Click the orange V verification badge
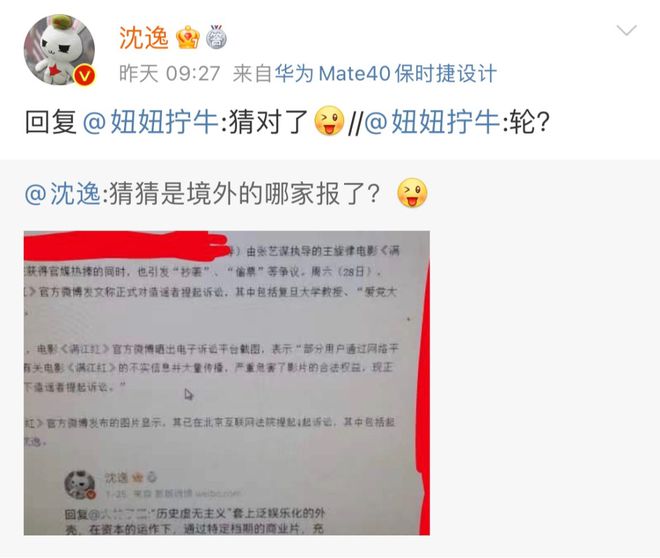The width and height of the screenshot is (660, 558). (x=85, y=76)
